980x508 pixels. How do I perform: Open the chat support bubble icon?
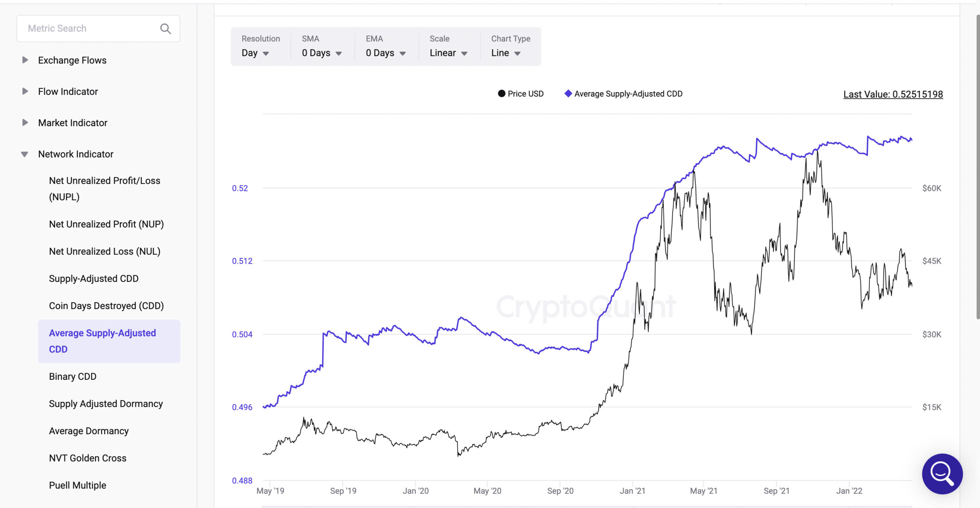pos(942,474)
